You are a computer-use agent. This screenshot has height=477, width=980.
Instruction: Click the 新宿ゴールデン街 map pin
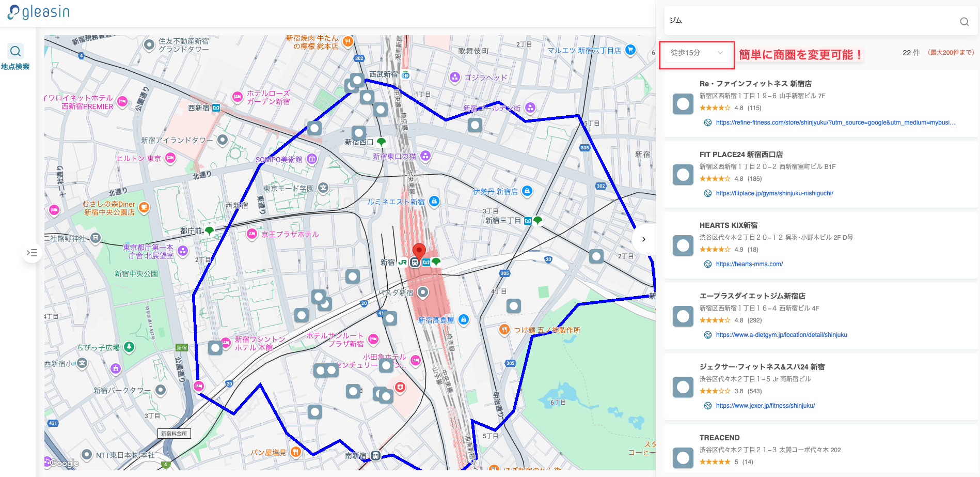point(530,107)
